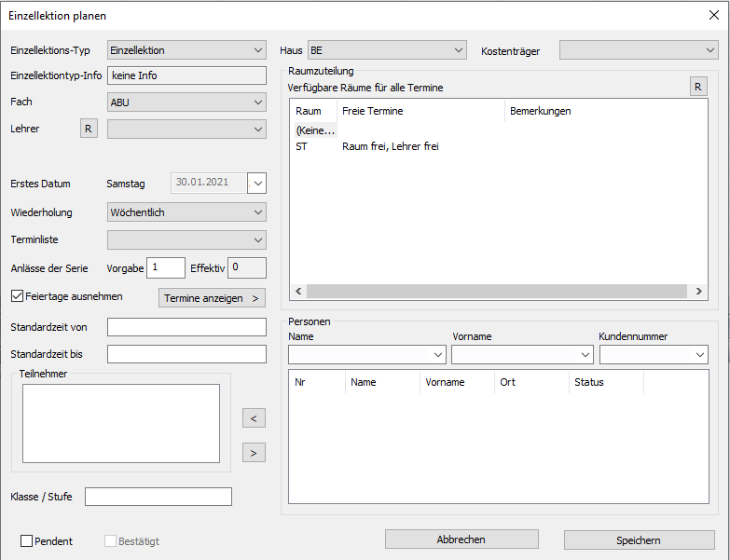Click the R button in Raumzuteilung
This screenshot has width=730, height=560.
tap(698, 87)
